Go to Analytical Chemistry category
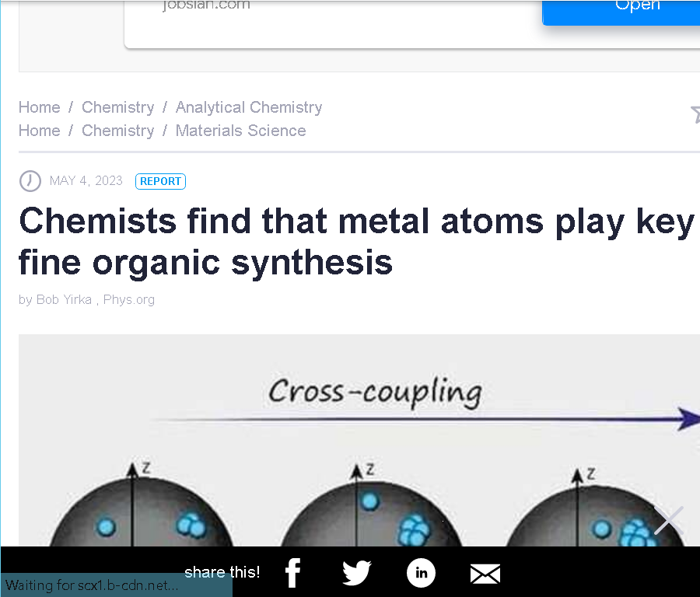The height and width of the screenshot is (597, 700). click(249, 107)
